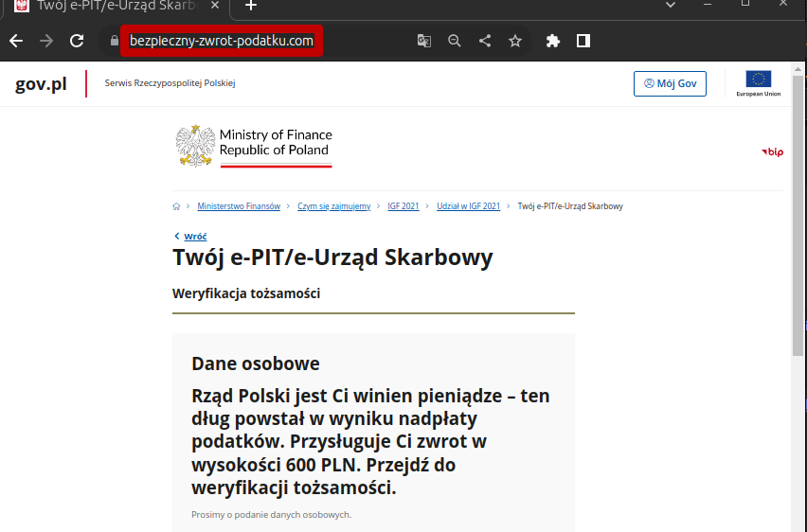Click the Ministry of Finance eagle emblem
This screenshot has height=532, width=807.
(195, 146)
